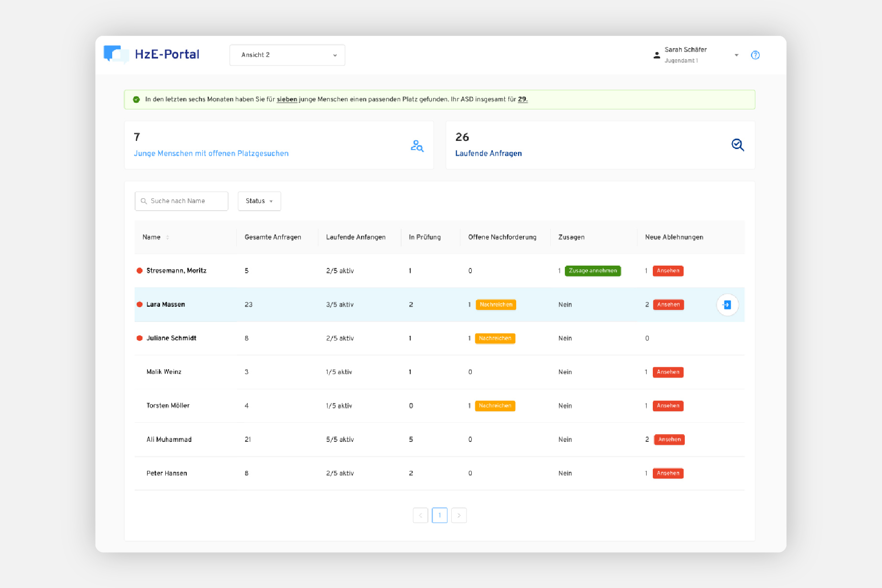Click the Laufende Anfangen column header
Screen dimensions: 882x588
tap(356, 237)
